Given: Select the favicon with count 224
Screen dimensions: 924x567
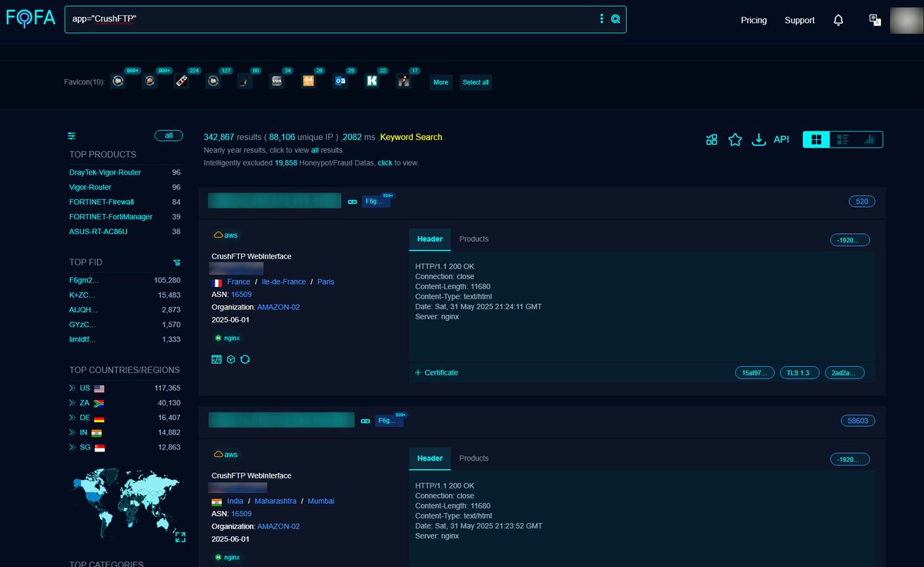Looking at the screenshot, I should point(182,81).
